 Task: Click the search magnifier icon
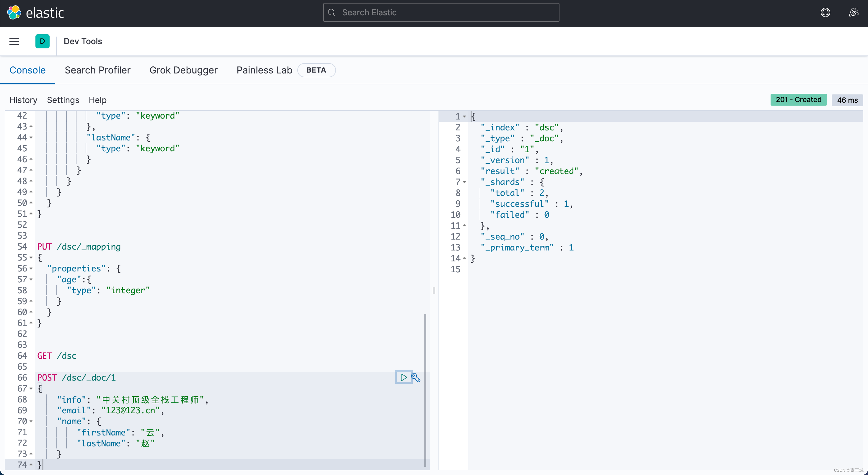(332, 13)
